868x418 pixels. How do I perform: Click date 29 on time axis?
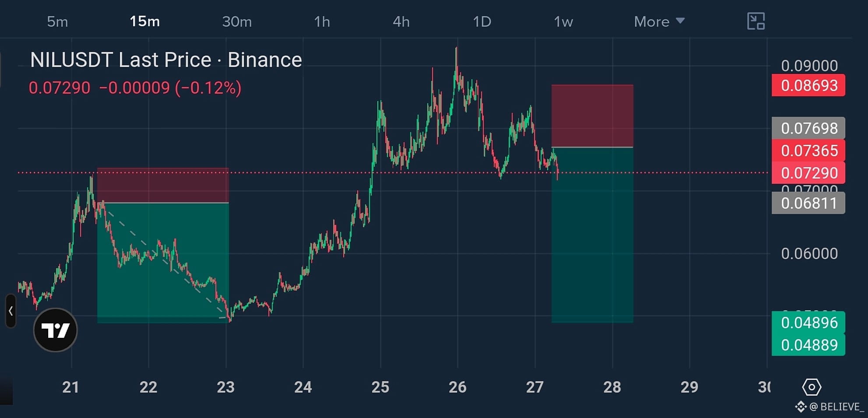coord(689,387)
